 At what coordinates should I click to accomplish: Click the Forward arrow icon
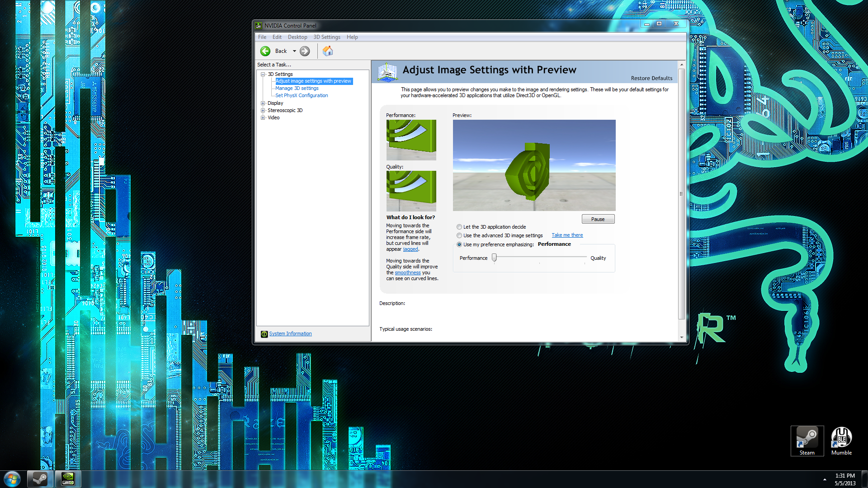click(305, 51)
